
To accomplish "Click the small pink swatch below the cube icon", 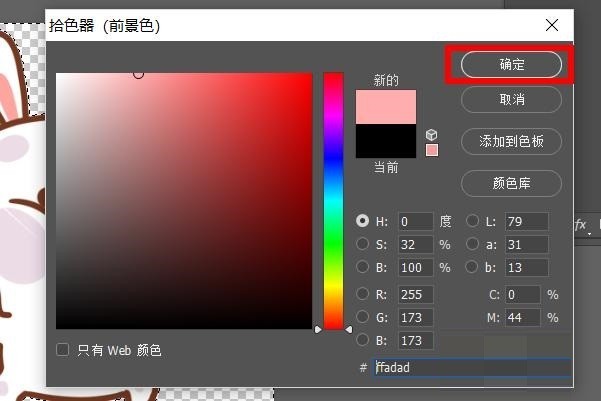I will pos(432,150).
